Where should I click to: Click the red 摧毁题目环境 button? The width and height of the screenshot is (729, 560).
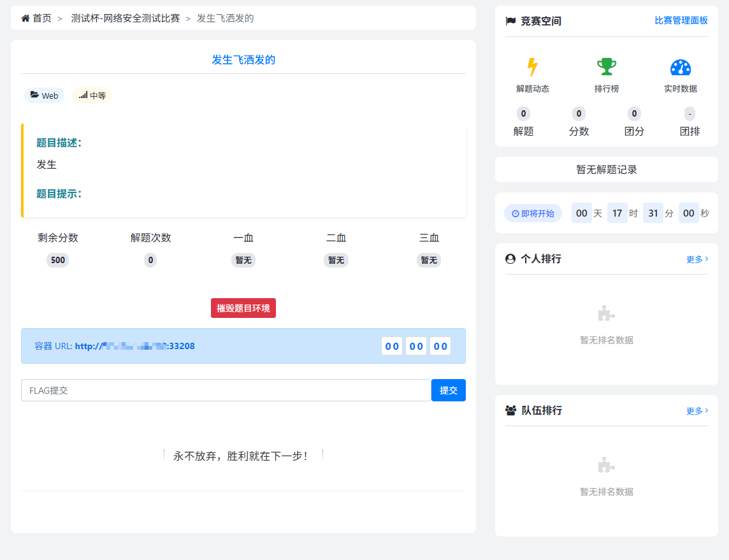coord(243,308)
